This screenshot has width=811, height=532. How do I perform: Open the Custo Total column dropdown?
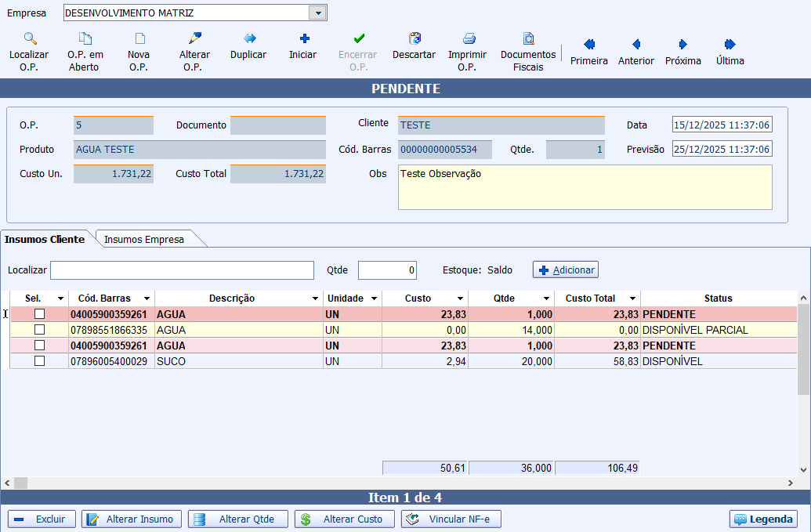632,299
